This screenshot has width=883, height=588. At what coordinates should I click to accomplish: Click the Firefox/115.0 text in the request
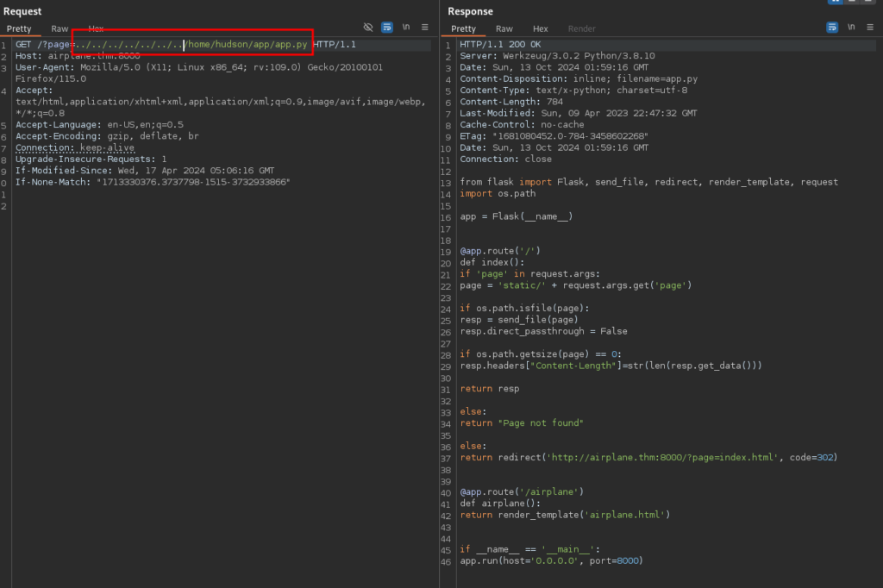pyautogui.click(x=51, y=78)
